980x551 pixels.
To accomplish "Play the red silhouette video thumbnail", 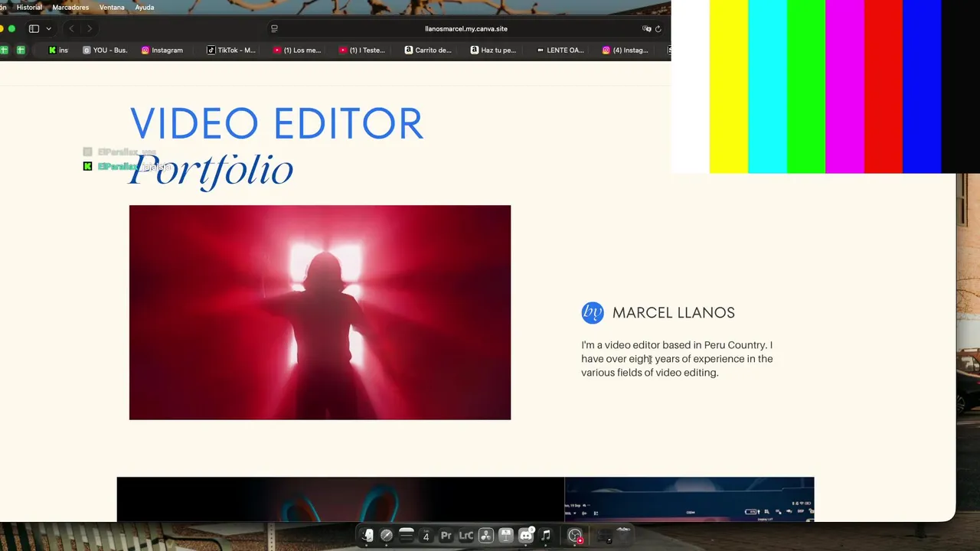I will [x=320, y=312].
